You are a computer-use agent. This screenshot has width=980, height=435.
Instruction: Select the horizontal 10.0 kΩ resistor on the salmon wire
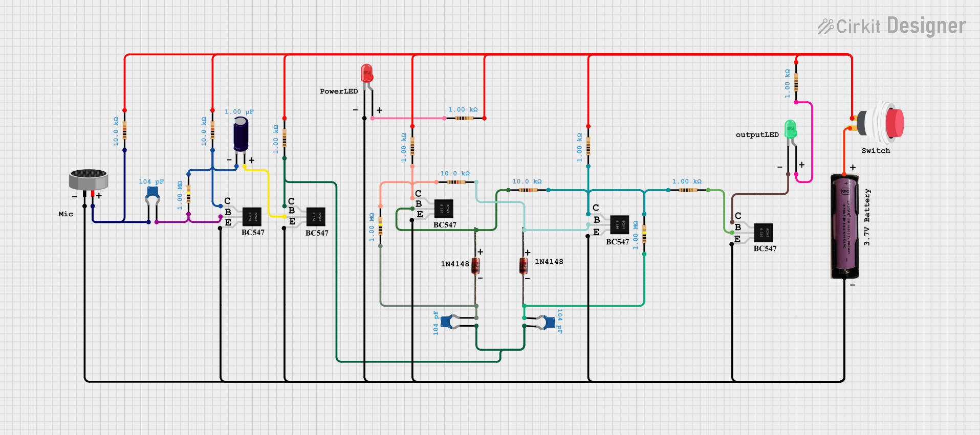tap(456, 182)
